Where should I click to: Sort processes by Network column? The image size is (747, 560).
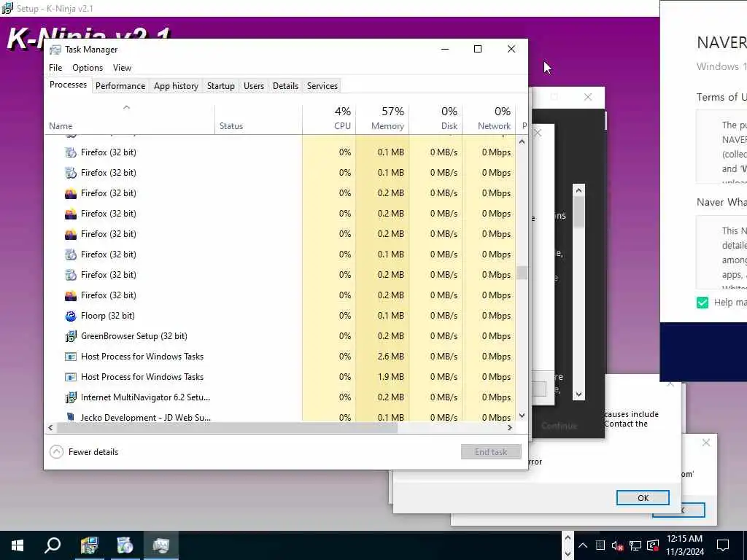point(489,119)
